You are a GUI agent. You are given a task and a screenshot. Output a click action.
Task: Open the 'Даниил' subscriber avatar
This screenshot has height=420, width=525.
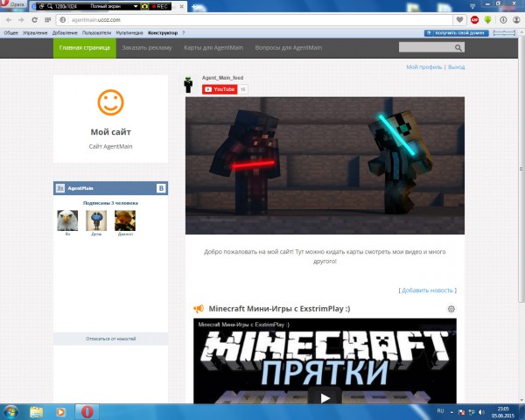125,220
